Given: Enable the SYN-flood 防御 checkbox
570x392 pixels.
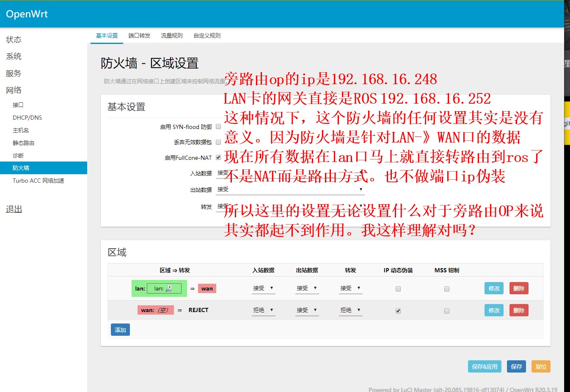Looking at the screenshot, I should (218, 126).
